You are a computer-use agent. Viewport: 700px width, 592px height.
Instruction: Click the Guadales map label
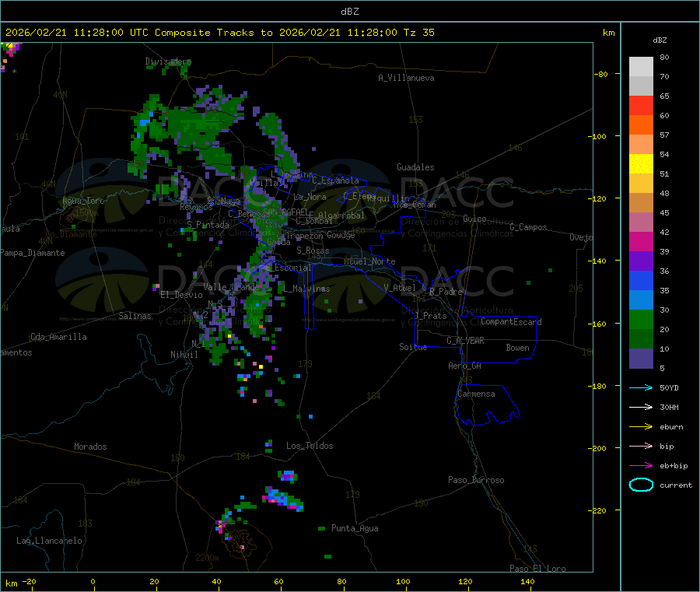coord(415,167)
